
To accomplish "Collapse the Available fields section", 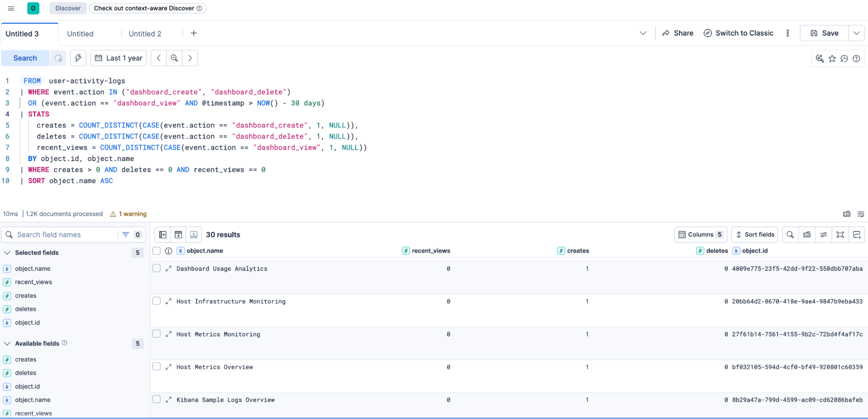I will [x=7, y=343].
